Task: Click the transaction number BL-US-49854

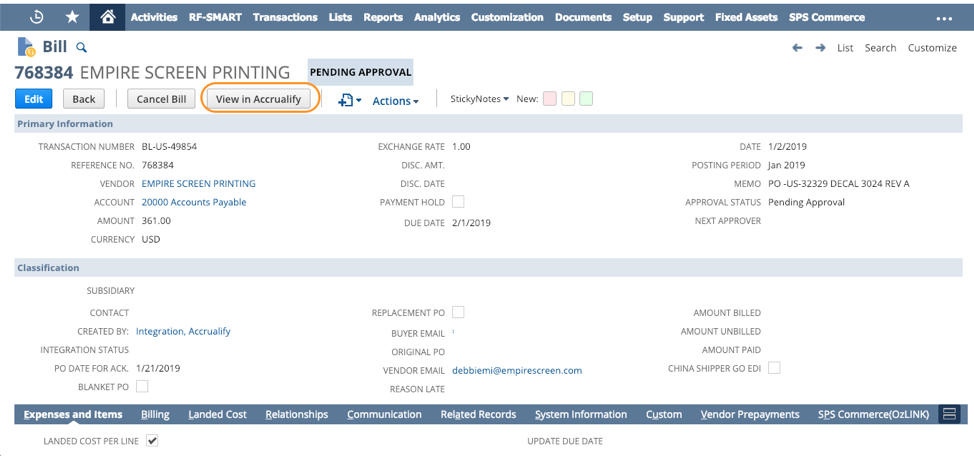Action: tap(170, 147)
